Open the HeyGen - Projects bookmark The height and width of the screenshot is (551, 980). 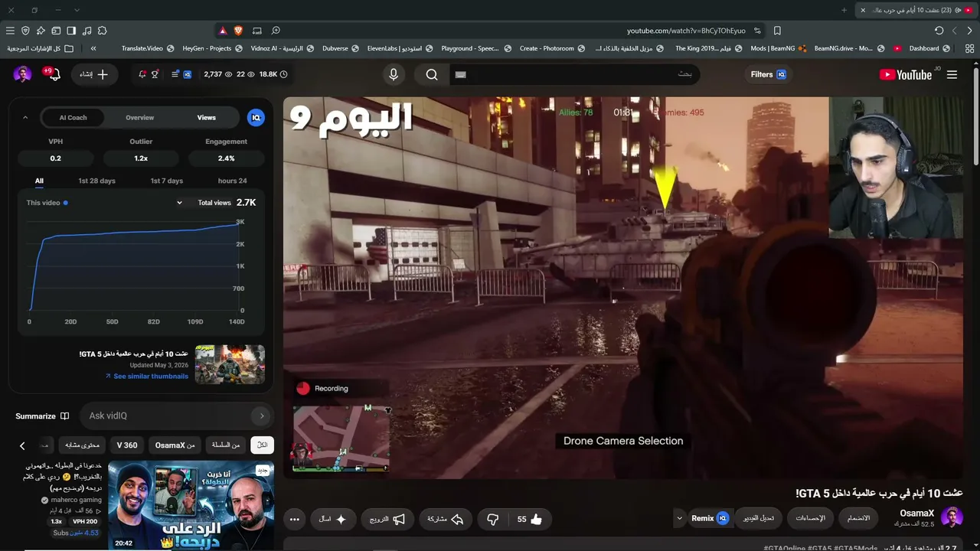[212, 48]
